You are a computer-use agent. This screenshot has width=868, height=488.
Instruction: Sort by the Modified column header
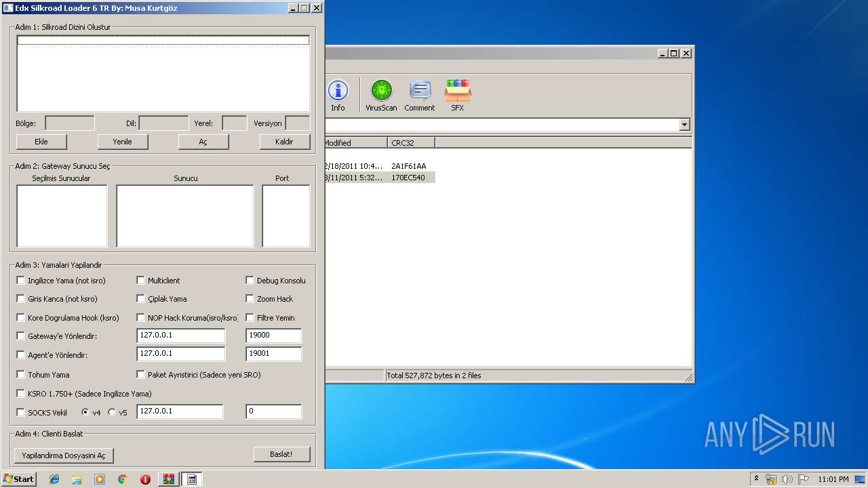tap(355, 142)
